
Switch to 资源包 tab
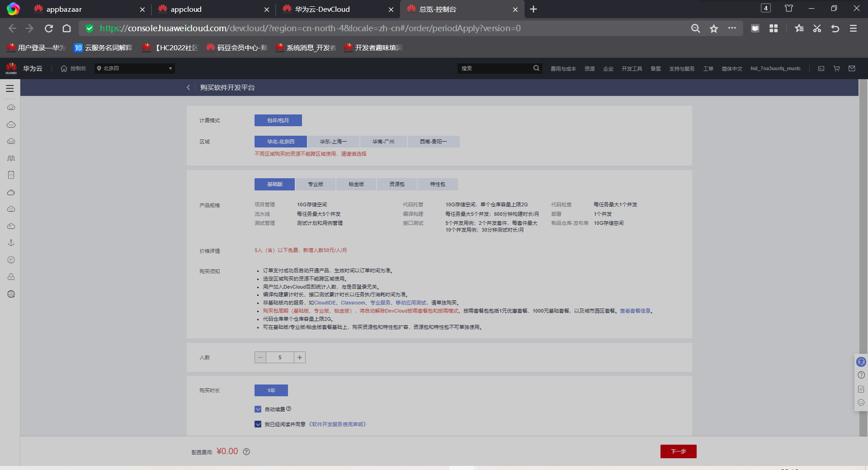coord(397,184)
